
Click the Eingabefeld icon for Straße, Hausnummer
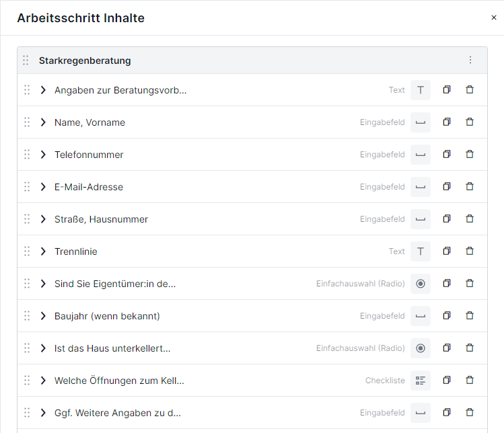[x=421, y=219]
